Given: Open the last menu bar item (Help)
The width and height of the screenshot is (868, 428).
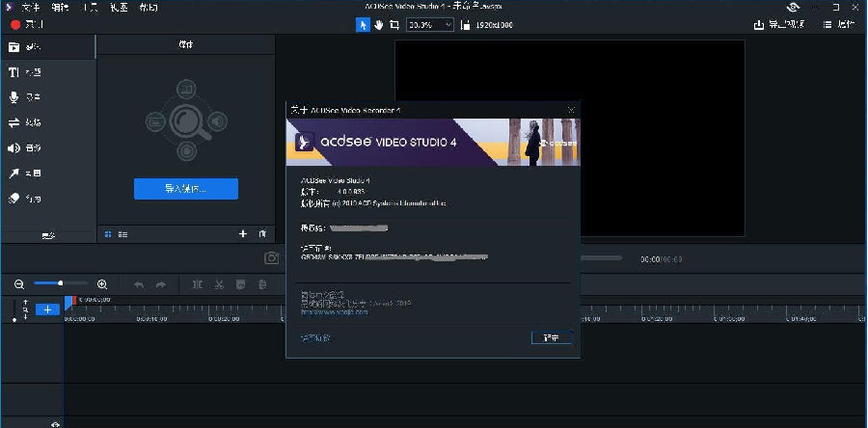Looking at the screenshot, I should pos(149,8).
